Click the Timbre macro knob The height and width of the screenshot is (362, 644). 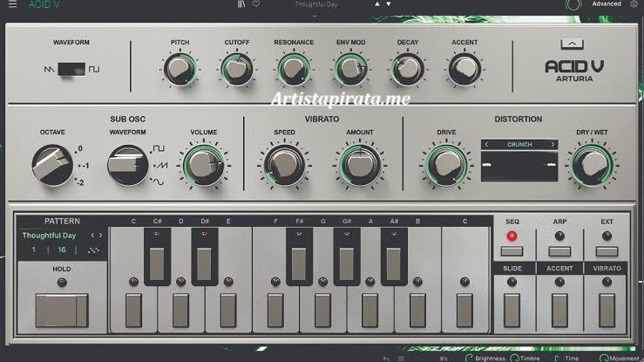coord(514,359)
